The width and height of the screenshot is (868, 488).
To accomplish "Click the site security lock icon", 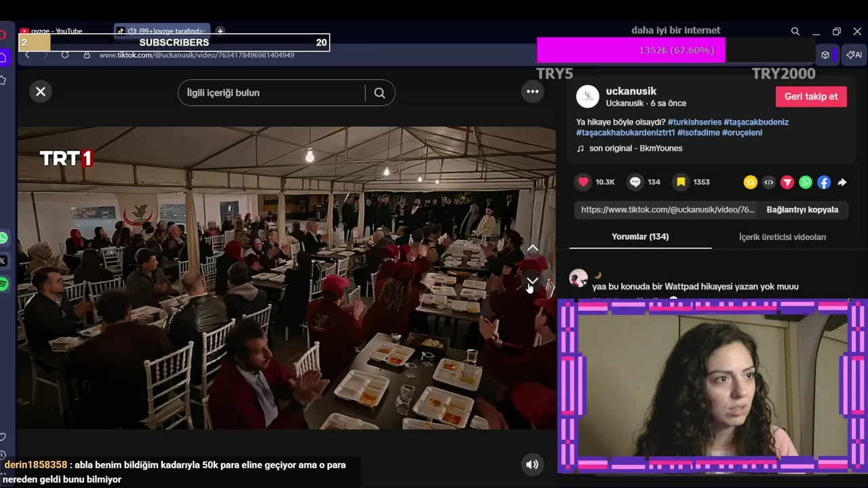I will click(x=87, y=55).
